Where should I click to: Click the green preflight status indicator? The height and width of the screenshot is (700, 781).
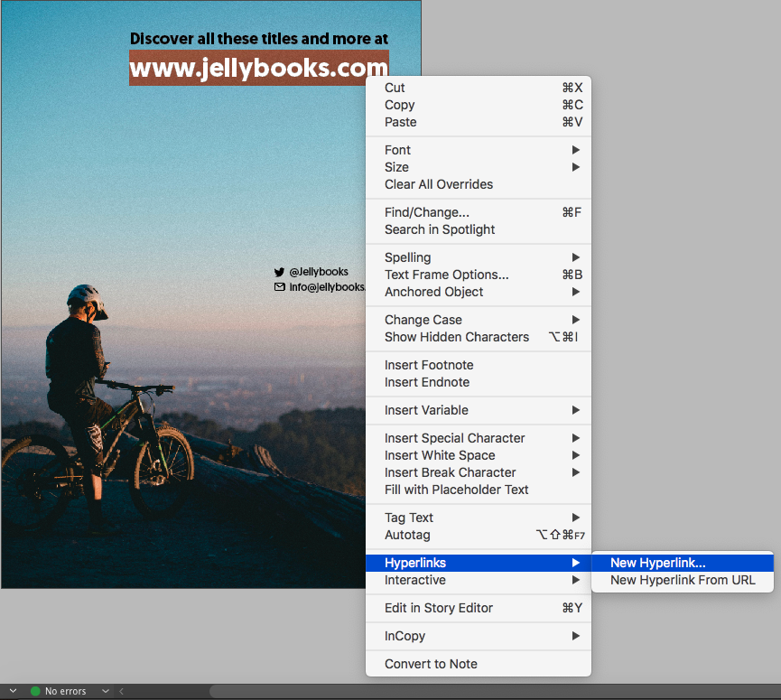pyautogui.click(x=35, y=691)
